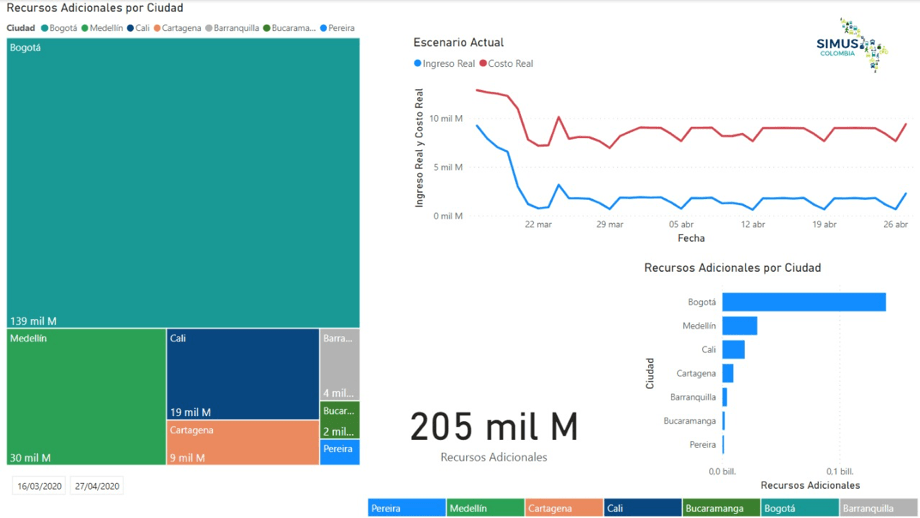The width and height of the screenshot is (920, 518).
Task: Click the Cali treemap block
Action: tap(242, 374)
